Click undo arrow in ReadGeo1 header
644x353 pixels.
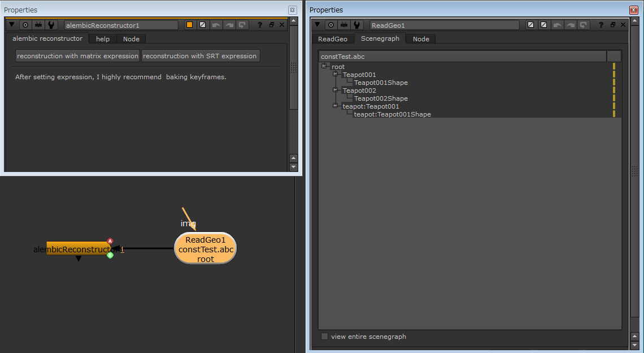pos(558,25)
